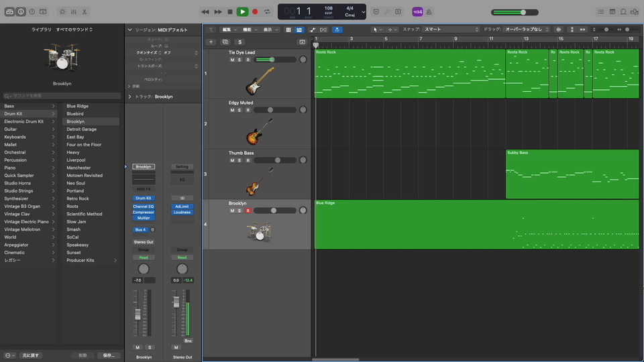Open the Drag オーバーラップなし dropdown
Screen dimensions: 644x362
pos(527,29)
